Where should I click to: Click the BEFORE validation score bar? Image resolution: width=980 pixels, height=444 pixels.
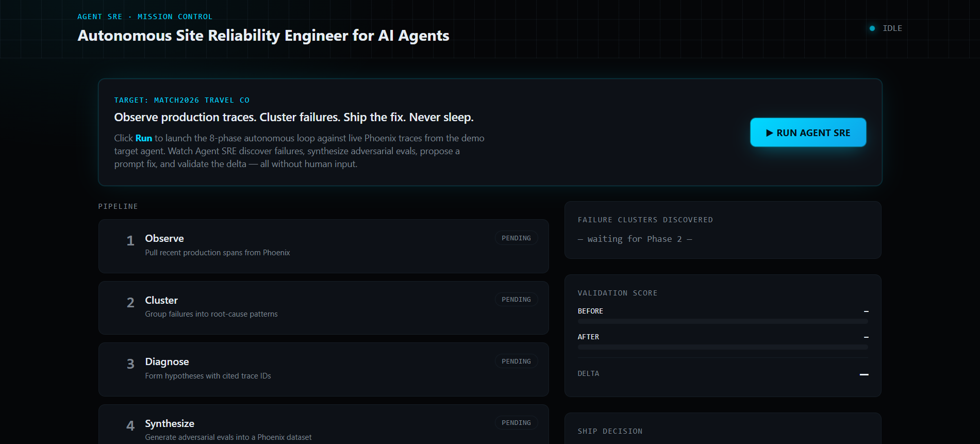click(723, 321)
